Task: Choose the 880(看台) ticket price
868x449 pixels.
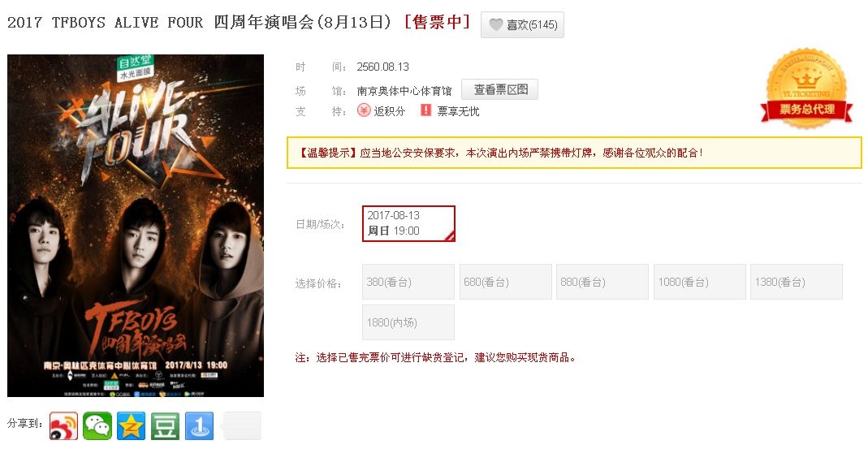Action: tap(602, 282)
